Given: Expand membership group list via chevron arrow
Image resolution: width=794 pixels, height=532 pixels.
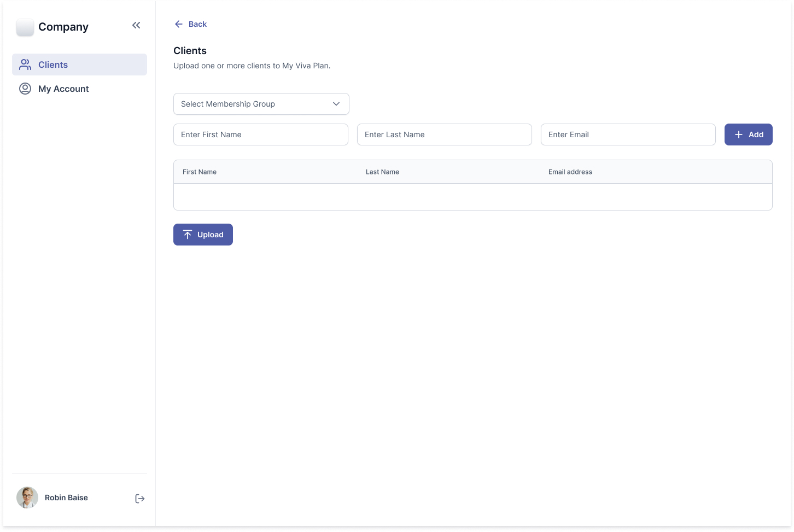Looking at the screenshot, I should click(336, 104).
